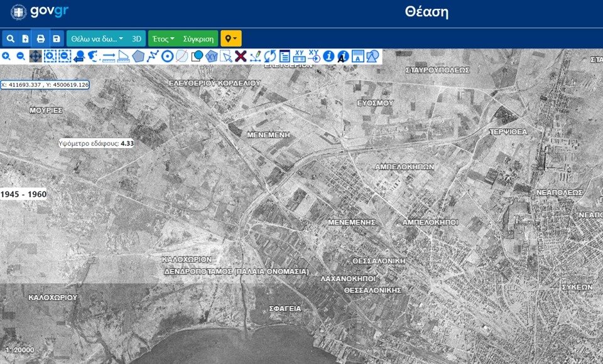Click the 'ΑΜΠΕΛΟΚΗΠΩΝ' map label
Image resolution: width=603 pixels, height=364 pixels.
pyautogui.click(x=405, y=167)
